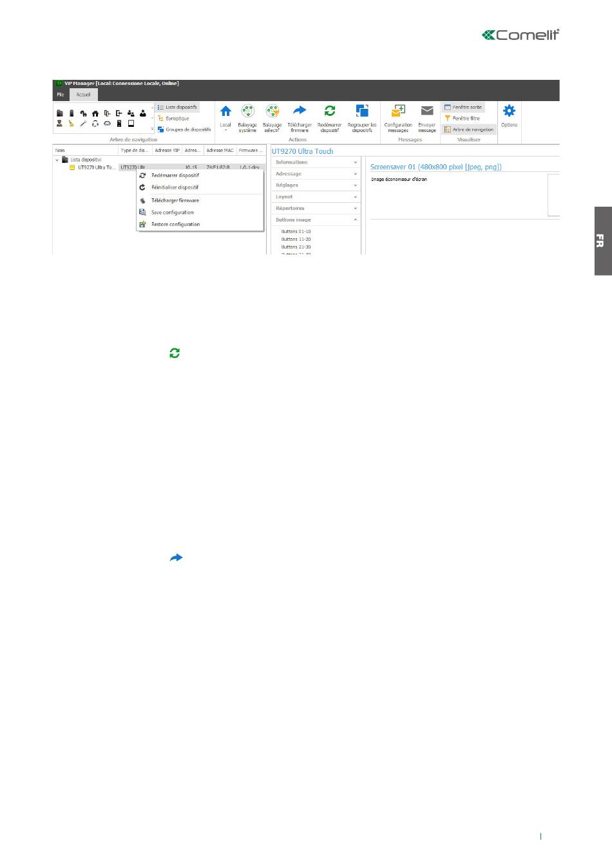Choose Save configuration from context menu
The image size is (612, 868).
pyautogui.click(x=200, y=212)
